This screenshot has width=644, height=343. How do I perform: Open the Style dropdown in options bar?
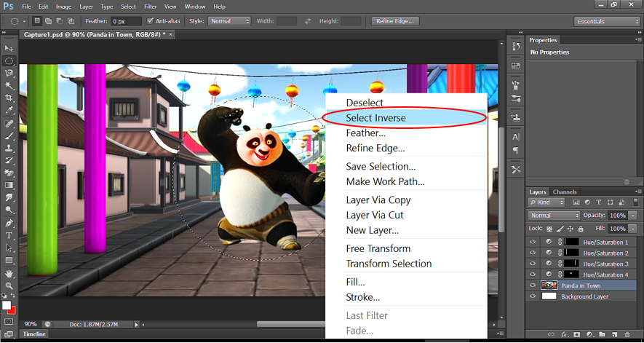(229, 21)
